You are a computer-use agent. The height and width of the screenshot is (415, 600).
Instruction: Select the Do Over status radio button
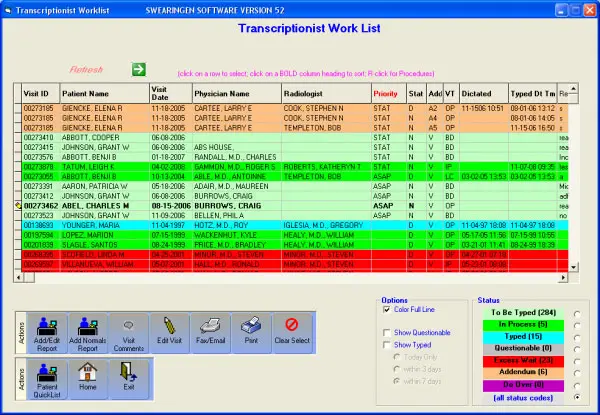click(577, 385)
